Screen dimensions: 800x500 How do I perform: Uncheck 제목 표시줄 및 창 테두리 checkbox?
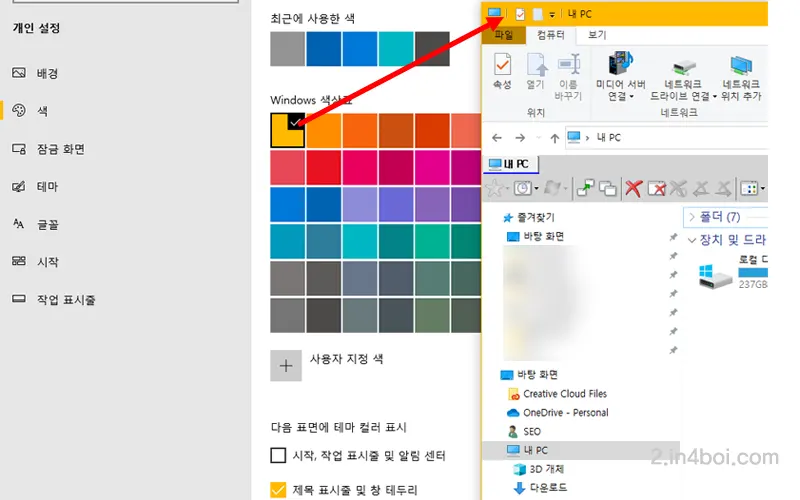click(278, 490)
